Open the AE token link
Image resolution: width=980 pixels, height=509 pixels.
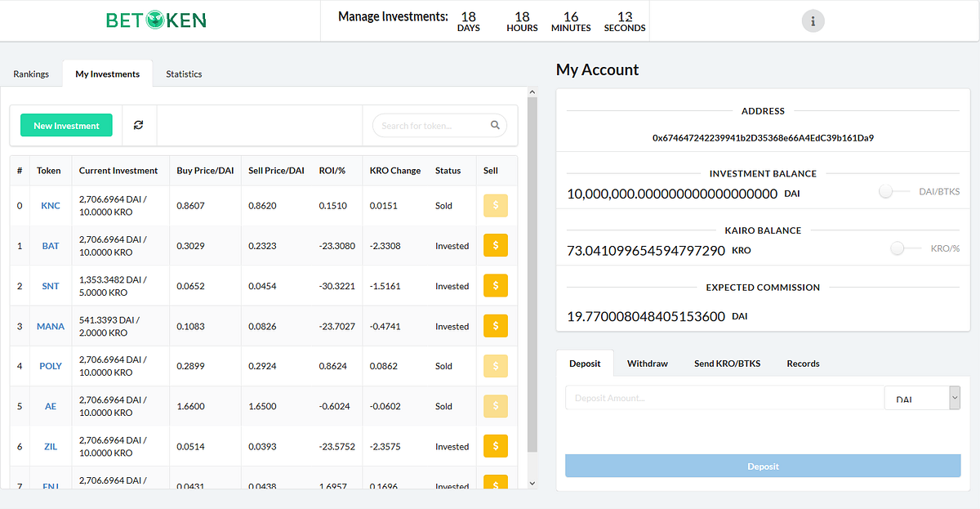(51, 406)
